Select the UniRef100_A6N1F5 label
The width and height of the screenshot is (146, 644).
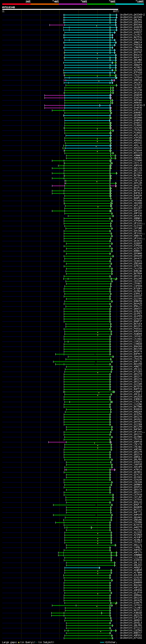tap(131, 65)
